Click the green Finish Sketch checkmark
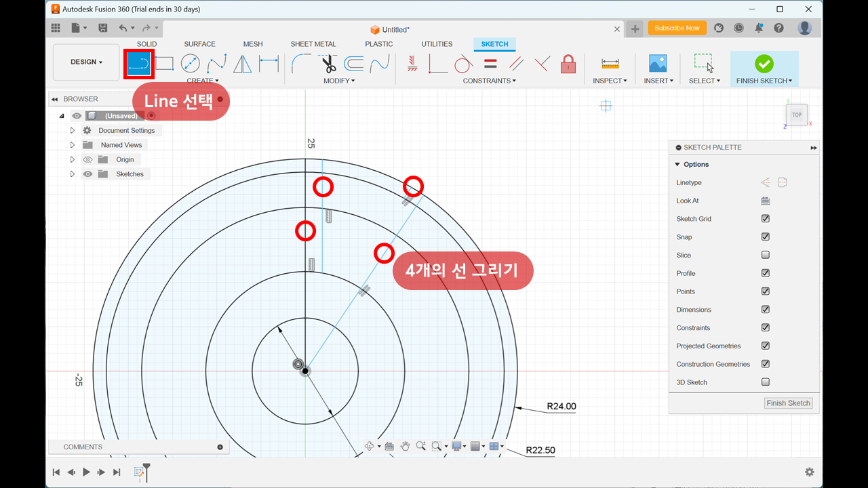 coord(764,64)
